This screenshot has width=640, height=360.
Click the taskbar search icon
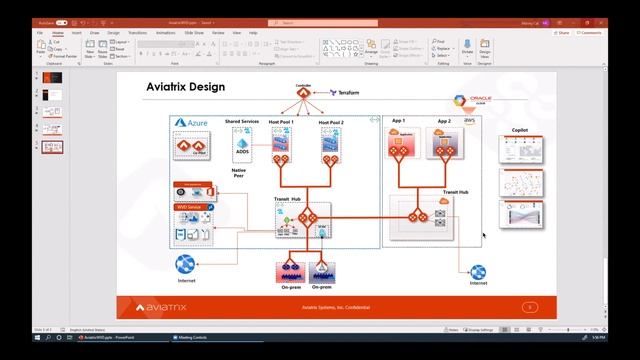(x=48, y=338)
